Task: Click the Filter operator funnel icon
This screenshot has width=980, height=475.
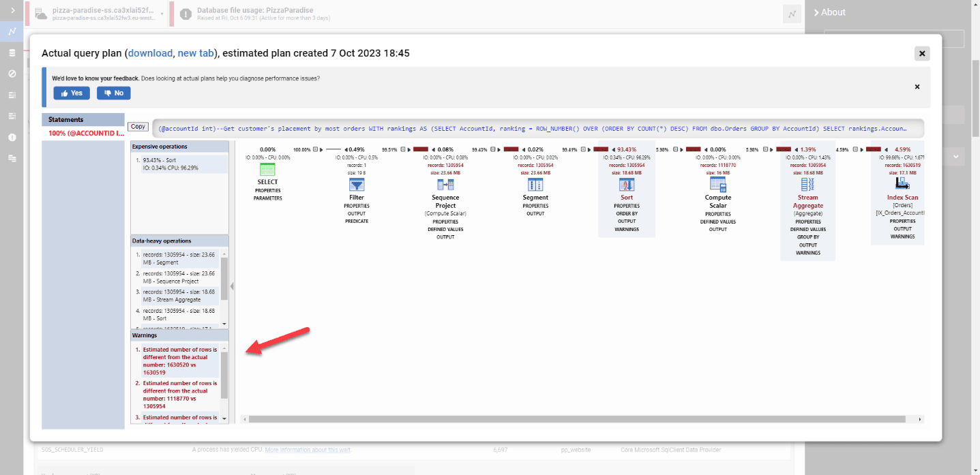Action: (357, 185)
